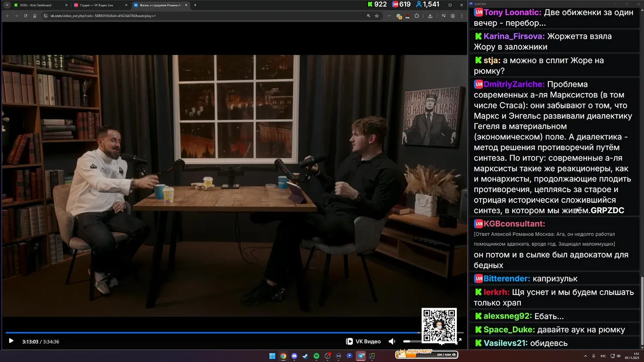Click DmitriyZariche username in chat

[x=514, y=84]
